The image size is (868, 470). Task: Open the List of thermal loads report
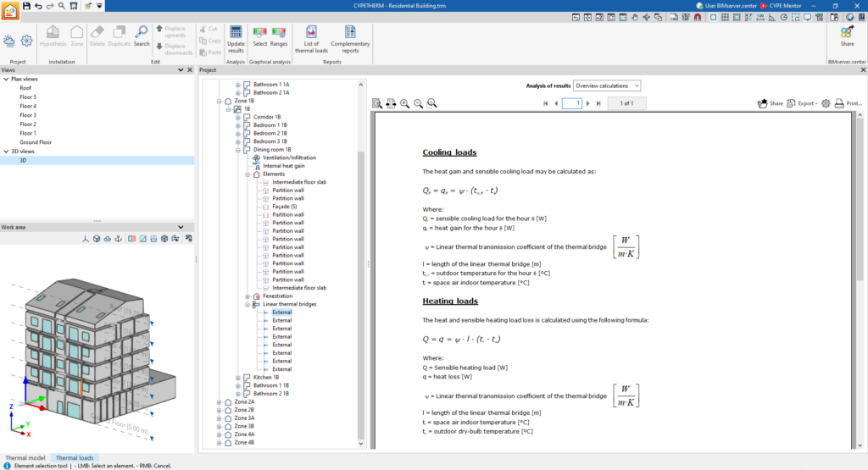pos(311,39)
